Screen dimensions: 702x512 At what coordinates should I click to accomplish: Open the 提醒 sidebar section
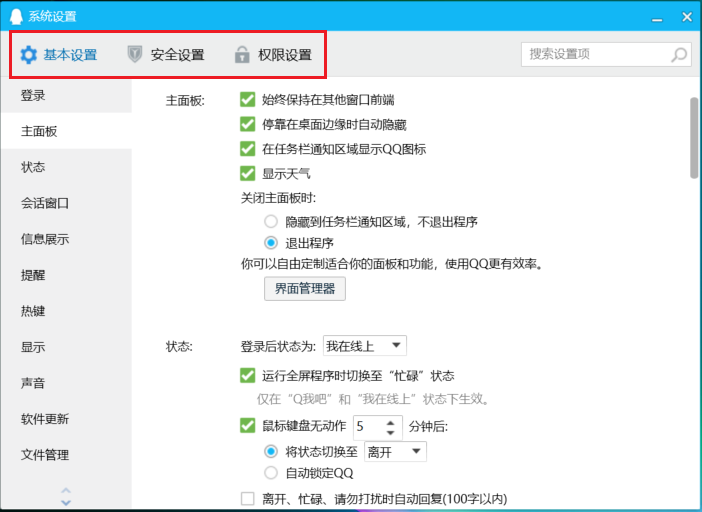click(66, 275)
